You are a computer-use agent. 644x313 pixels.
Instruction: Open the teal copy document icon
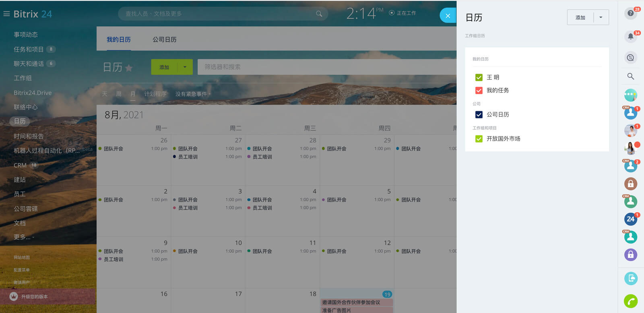631,278
